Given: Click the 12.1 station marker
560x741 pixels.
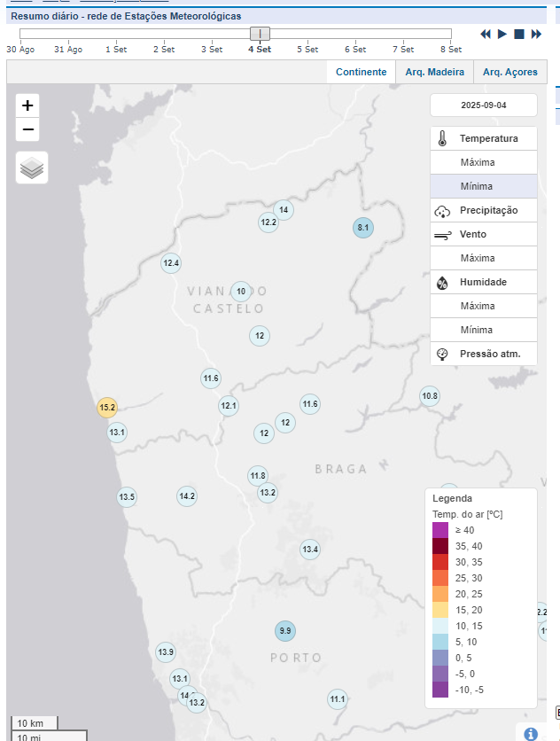Looking at the screenshot, I should [x=229, y=406].
